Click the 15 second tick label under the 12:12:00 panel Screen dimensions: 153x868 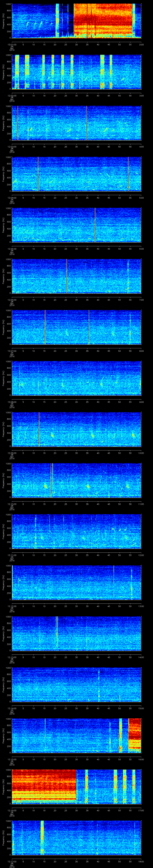click(44, 606)
